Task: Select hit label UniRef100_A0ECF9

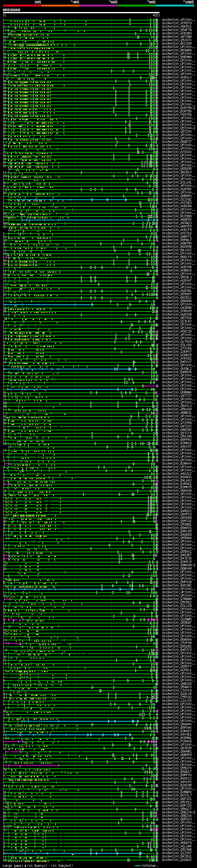Action: coord(177,230)
